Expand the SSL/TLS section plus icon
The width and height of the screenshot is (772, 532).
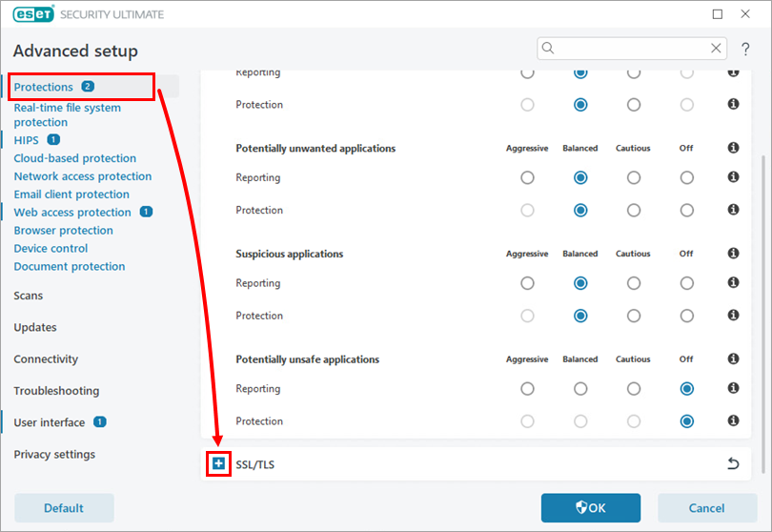click(219, 464)
